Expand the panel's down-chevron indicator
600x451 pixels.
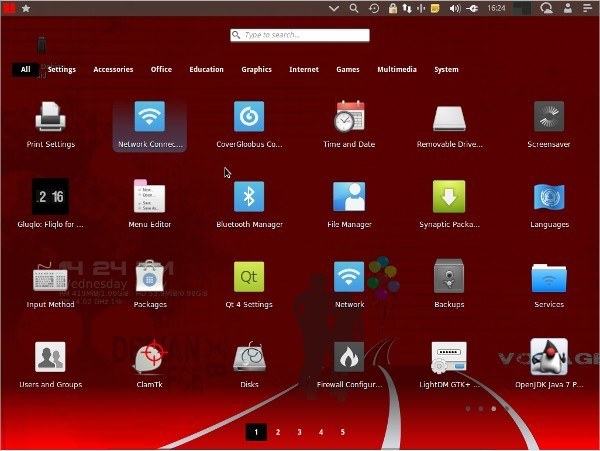[335, 8]
